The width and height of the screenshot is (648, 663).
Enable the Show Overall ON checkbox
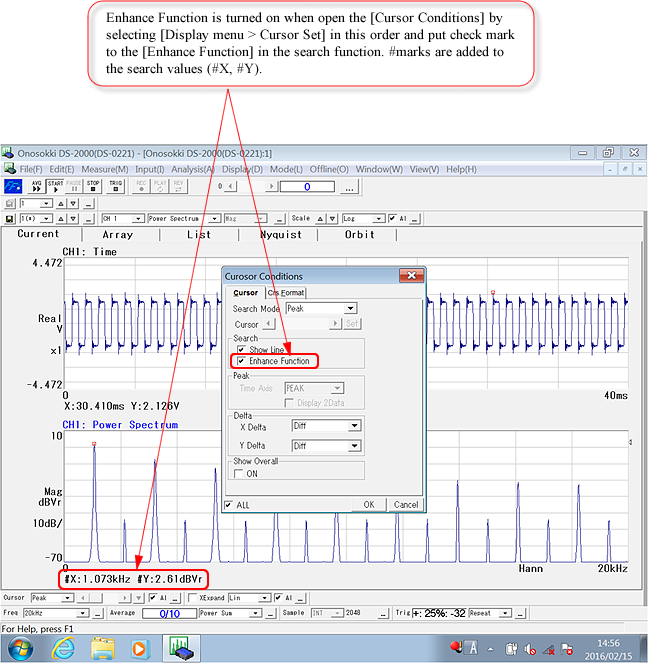point(239,474)
